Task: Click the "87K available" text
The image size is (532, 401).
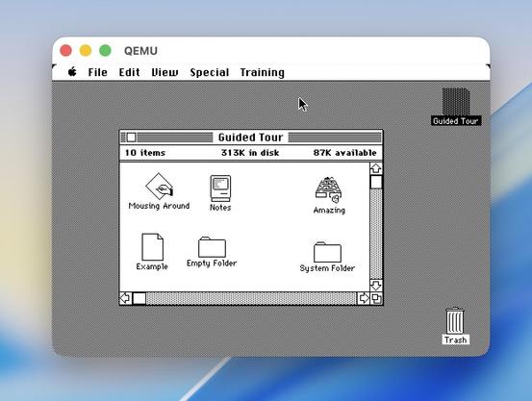Action: (x=344, y=153)
